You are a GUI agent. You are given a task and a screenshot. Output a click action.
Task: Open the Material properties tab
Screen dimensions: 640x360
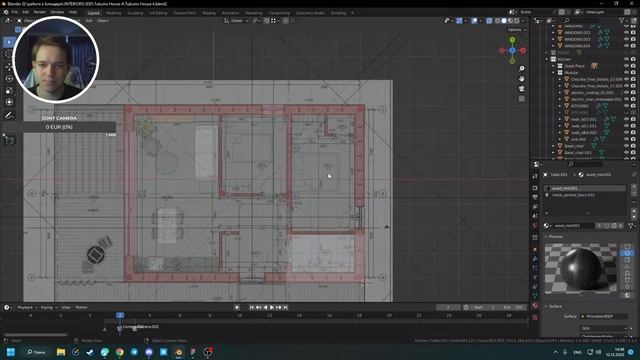(535, 305)
